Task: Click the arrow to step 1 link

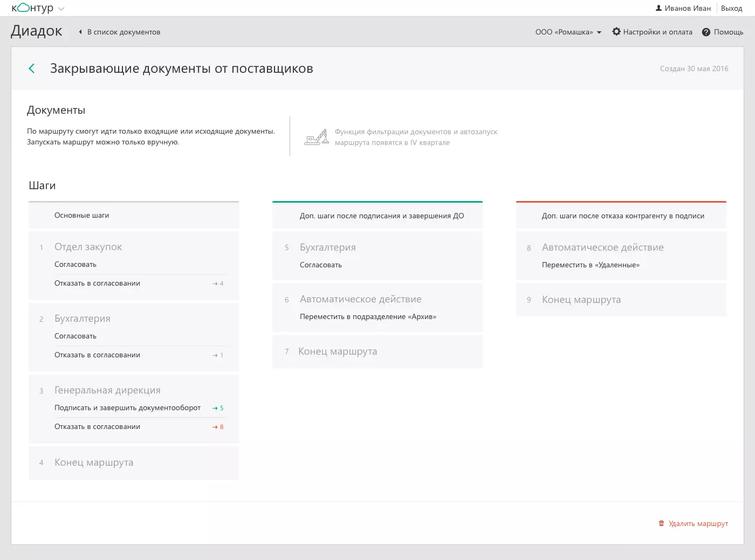Action: click(218, 355)
